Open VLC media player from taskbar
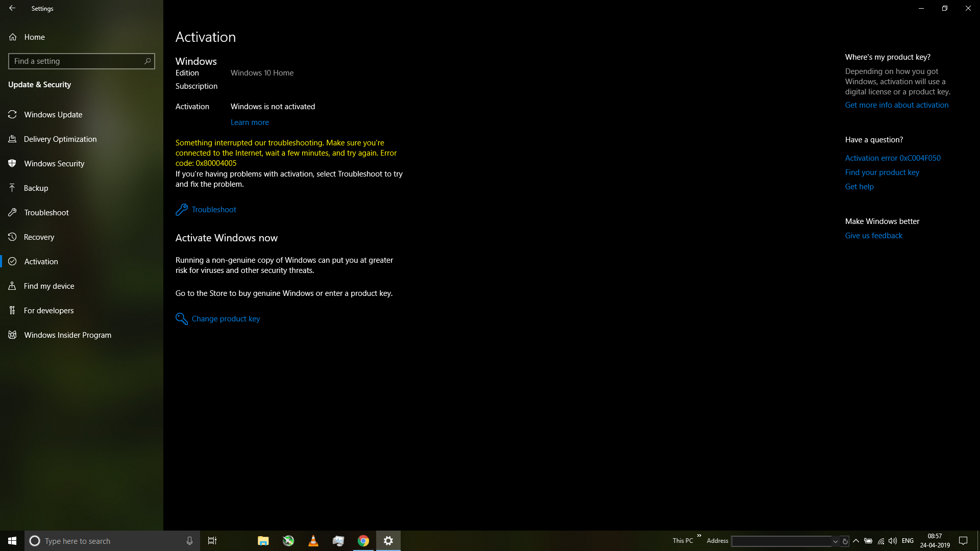Viewport: 980px width, 551px height. point(313,541)
